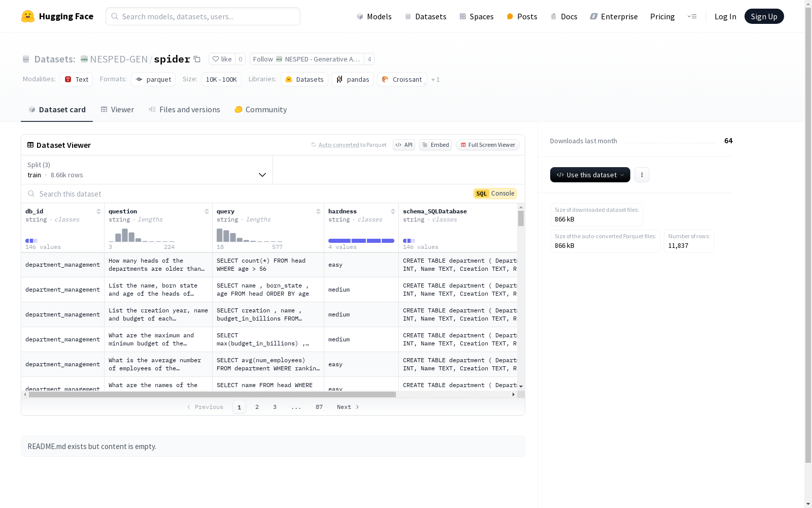Open the Datasets page
The width and height of the screenshot is (812, 508).
425,16
